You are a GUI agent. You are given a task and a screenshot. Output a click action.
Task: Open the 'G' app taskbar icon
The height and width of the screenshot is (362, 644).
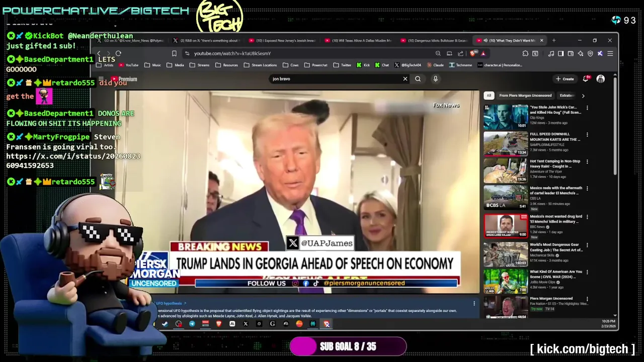pyautogui.click(x=272, y=324)
